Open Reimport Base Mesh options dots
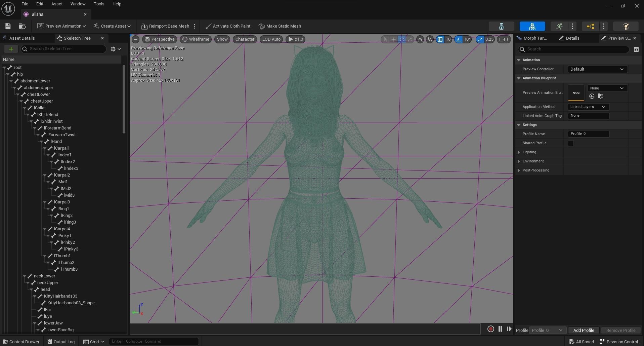Viewport: 644px width, 346px height. point(195,26)
